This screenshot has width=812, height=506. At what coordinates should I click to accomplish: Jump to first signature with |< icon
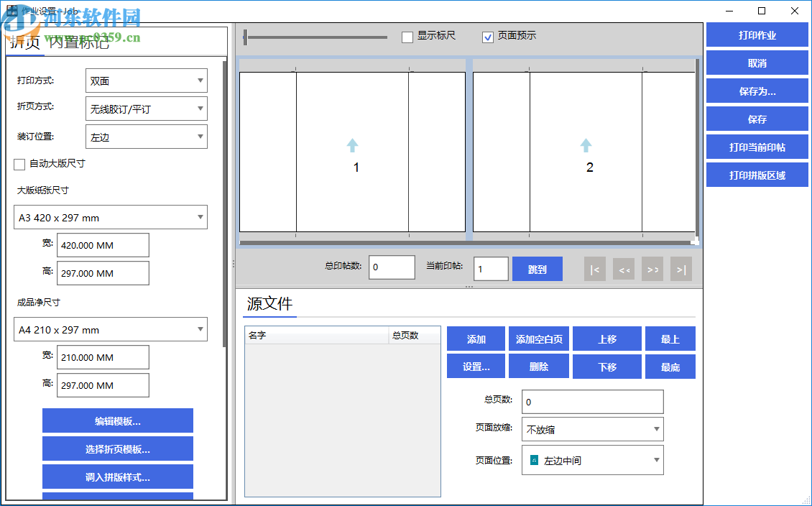tap(595, 269)
